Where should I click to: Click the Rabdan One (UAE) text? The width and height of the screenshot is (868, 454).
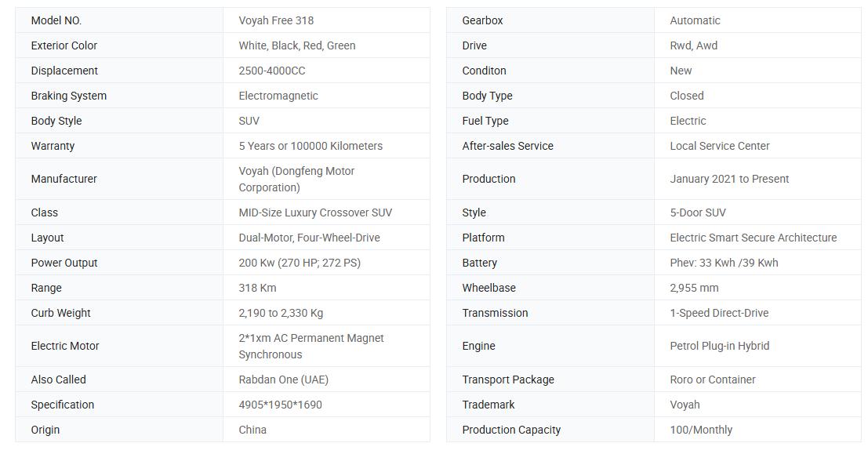pos(283,380)
